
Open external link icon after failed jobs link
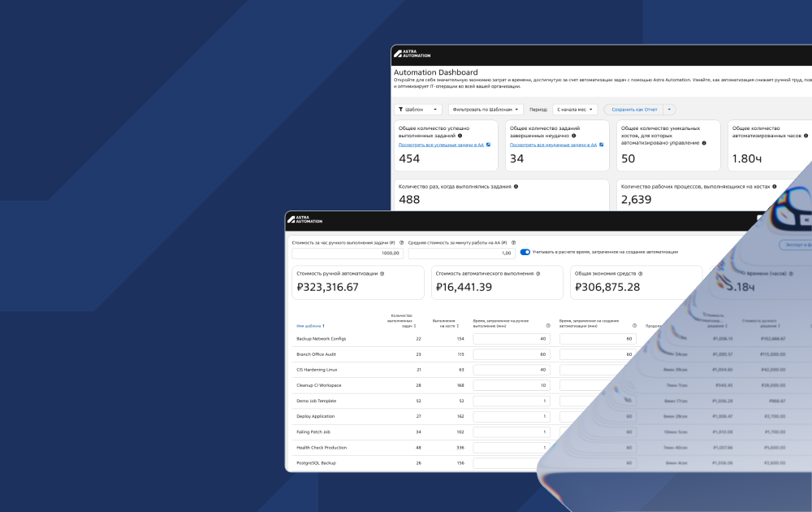tap(601, 145)
